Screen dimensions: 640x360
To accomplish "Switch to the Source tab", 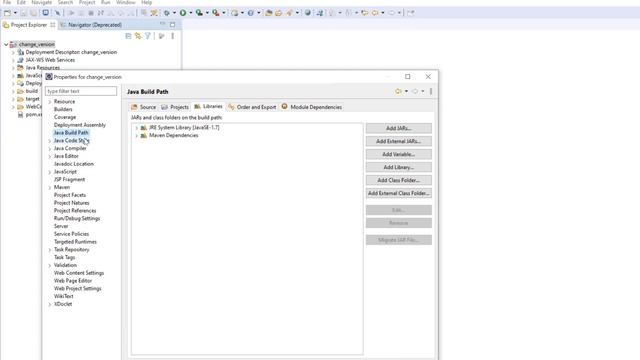I will (144, 107).
